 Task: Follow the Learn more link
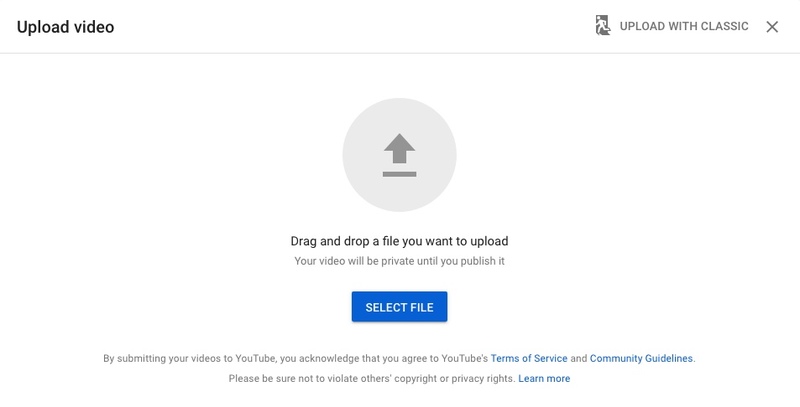(x=544, y=379)
